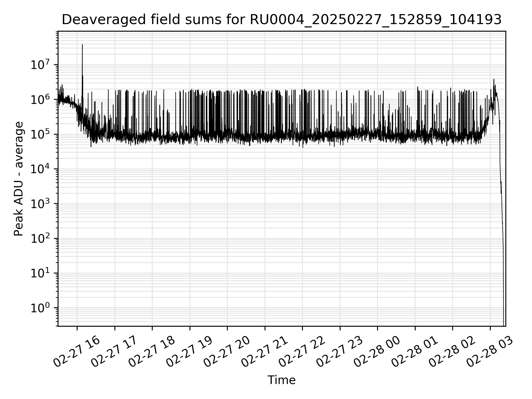Viewport: 532px width, 399px height.
Task: Click the tallest spike peak above 10^7
Action: pyautogui.click(x=82, y=45)
